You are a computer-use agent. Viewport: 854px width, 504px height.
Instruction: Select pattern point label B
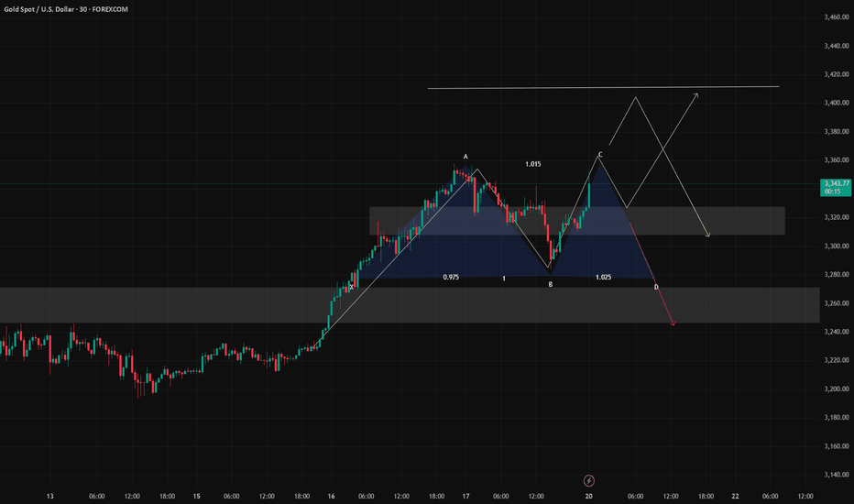[x=551, y=284]
